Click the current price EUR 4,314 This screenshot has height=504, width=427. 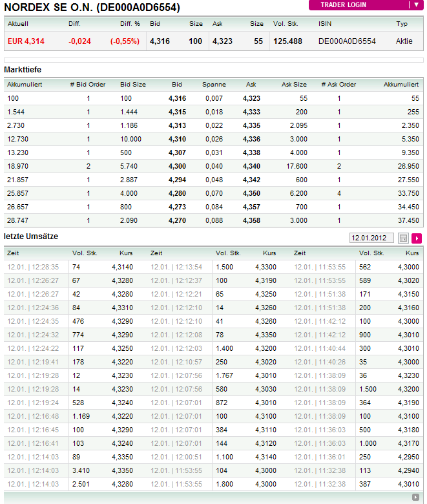click(26, 41)
